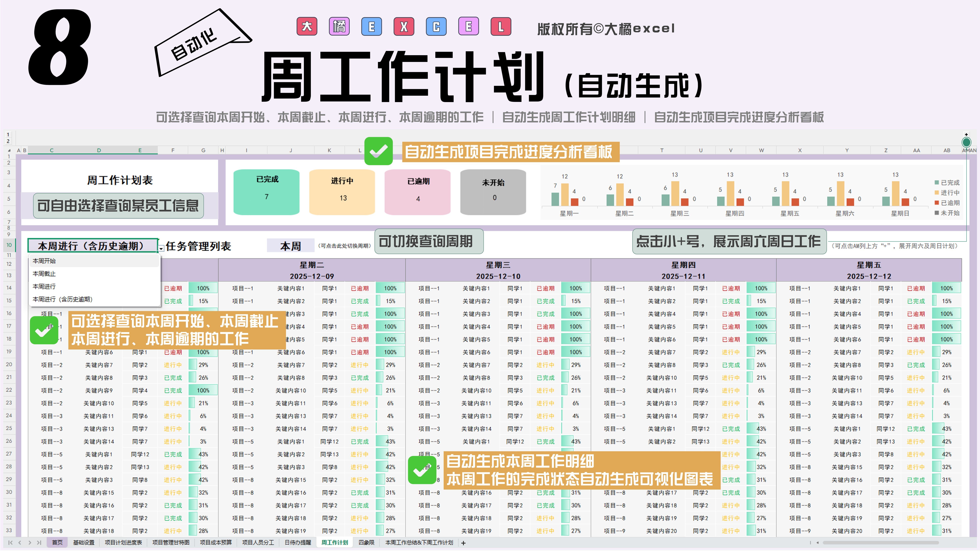Viewport: 980px width, 551px height.
Task: Click the previous-sheet navigation arrow
Action: point(20,543)
